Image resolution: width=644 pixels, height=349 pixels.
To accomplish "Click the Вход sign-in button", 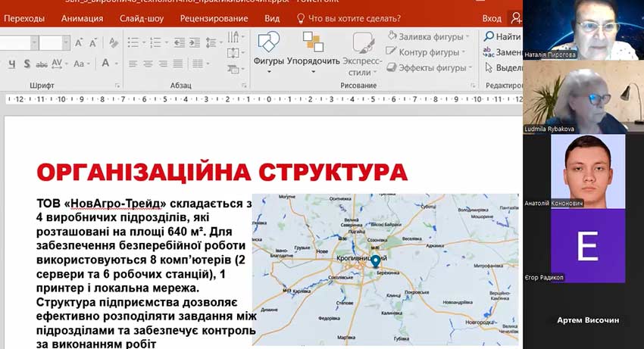I will coord(492,18).
